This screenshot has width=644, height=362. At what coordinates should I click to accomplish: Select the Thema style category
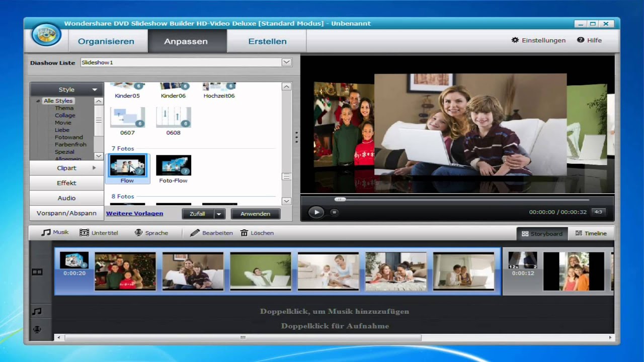[x=64, y=108]
